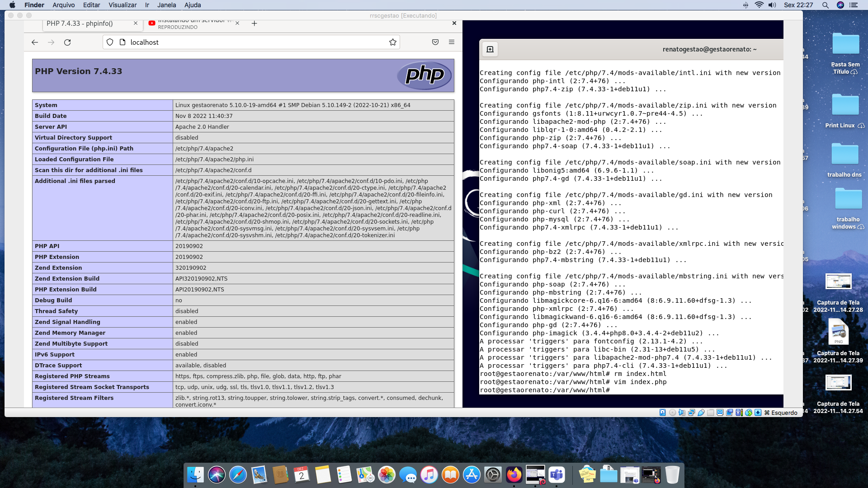
Task: Go back to previous page
Action: [35, 42]
